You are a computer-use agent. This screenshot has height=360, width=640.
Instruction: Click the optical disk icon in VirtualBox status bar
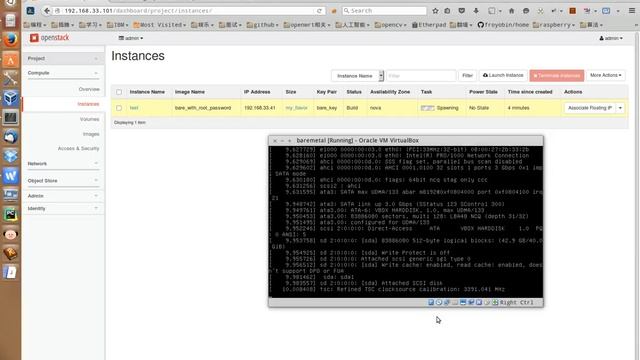click(x=439, y=302)
